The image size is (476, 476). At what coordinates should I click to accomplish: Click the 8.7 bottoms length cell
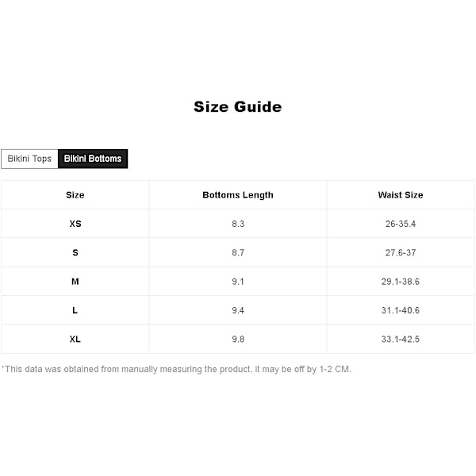tap(238, 252)
